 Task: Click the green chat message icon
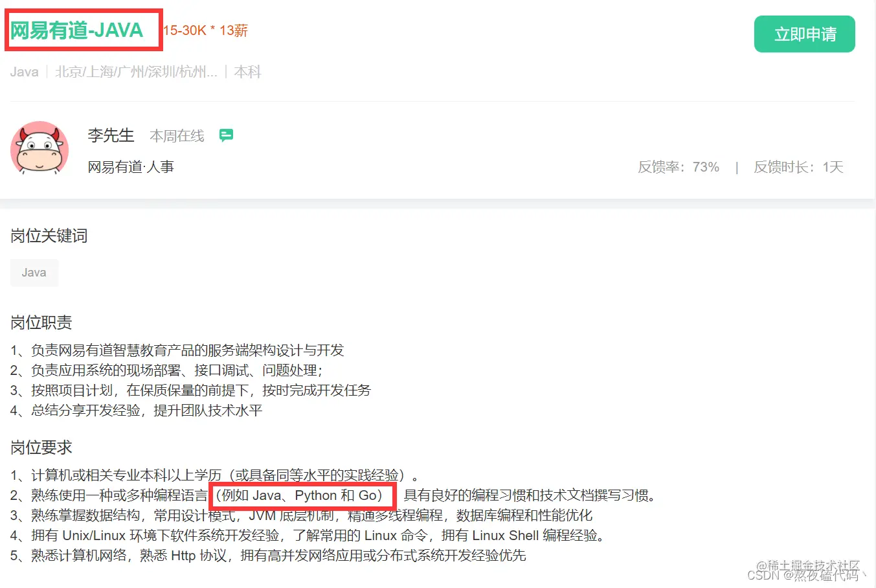[x=226, y=135]
